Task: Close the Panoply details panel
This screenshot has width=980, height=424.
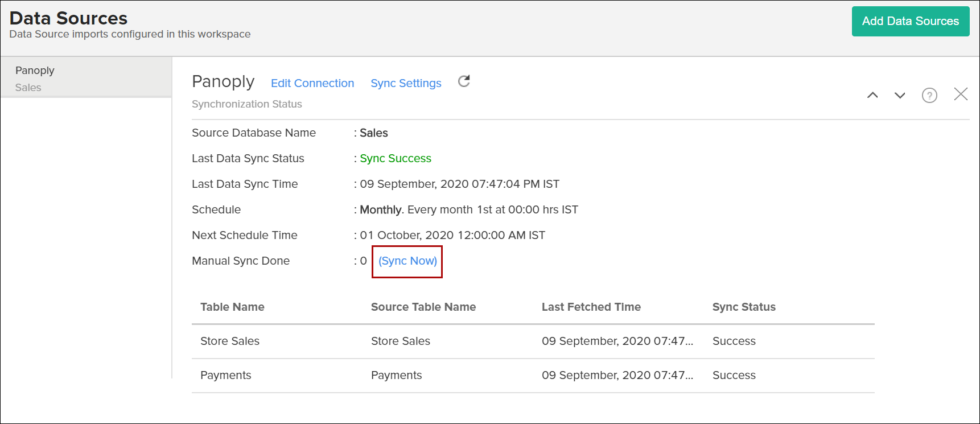Action: point(961,94)
